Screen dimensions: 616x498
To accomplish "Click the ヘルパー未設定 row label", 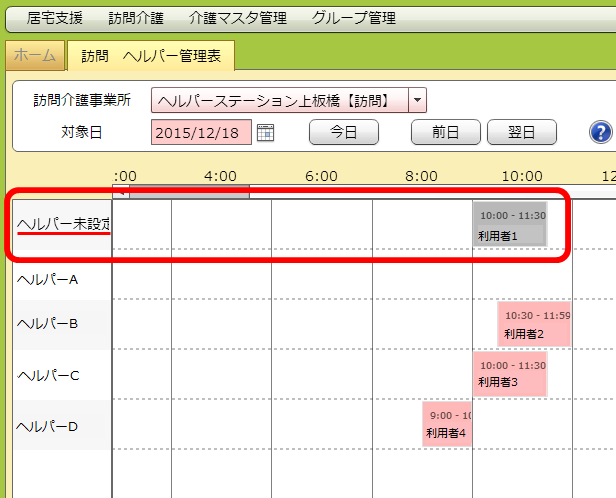I will (x=64, y=224).
